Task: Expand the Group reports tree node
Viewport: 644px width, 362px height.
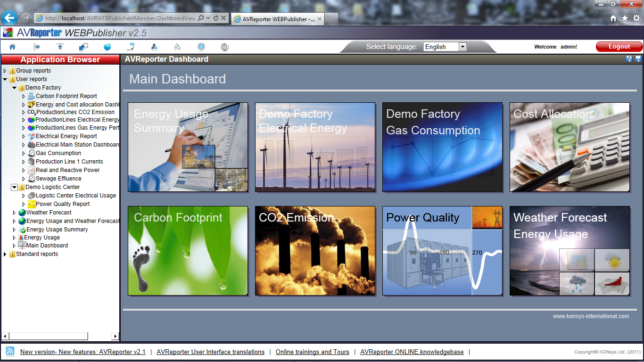Action: coord(5,71)
